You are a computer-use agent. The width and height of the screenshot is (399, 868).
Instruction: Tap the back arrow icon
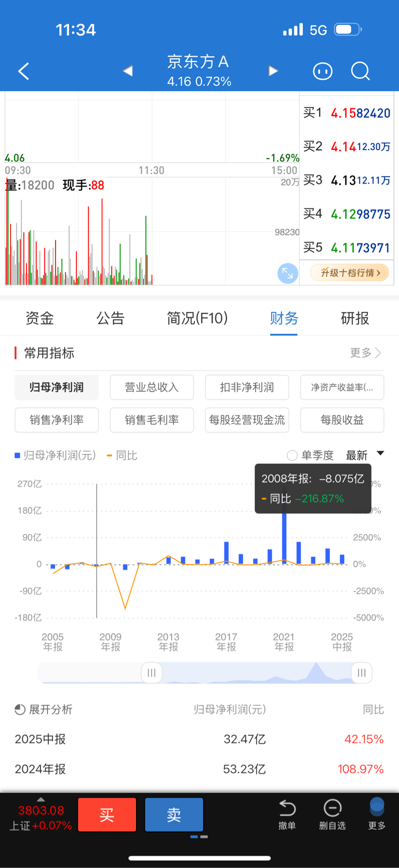coord(24,71)
